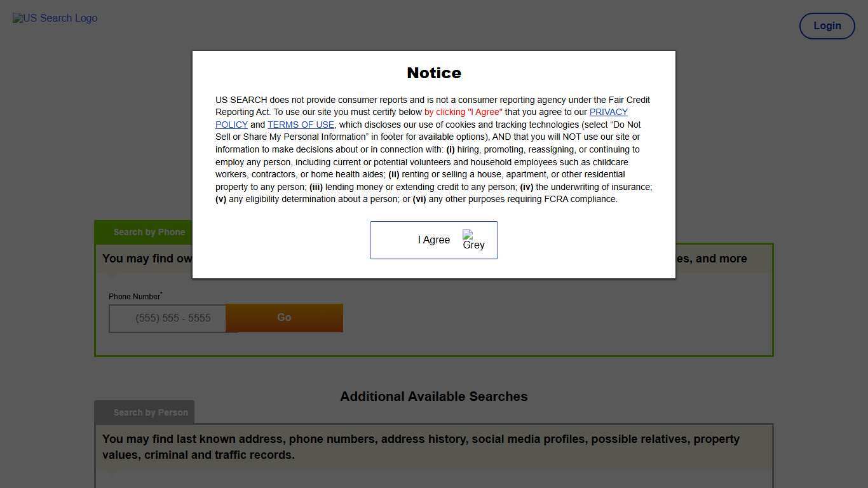Click the Notice dialog title

click(434, 72)
